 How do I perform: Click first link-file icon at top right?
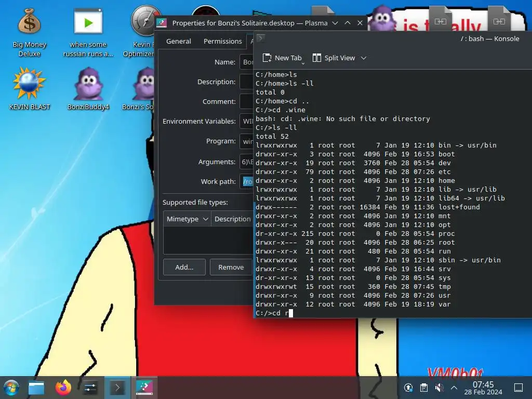click(441, 21)
